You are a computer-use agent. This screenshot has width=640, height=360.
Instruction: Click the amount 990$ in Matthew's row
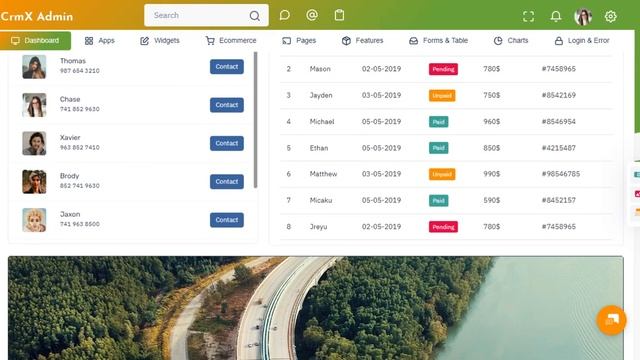pyautogui.click(x=492, y=174)
